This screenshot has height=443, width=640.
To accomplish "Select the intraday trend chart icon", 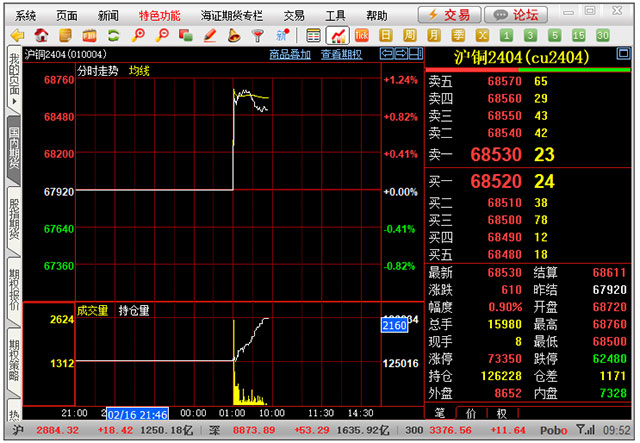I will pos(338,36).
